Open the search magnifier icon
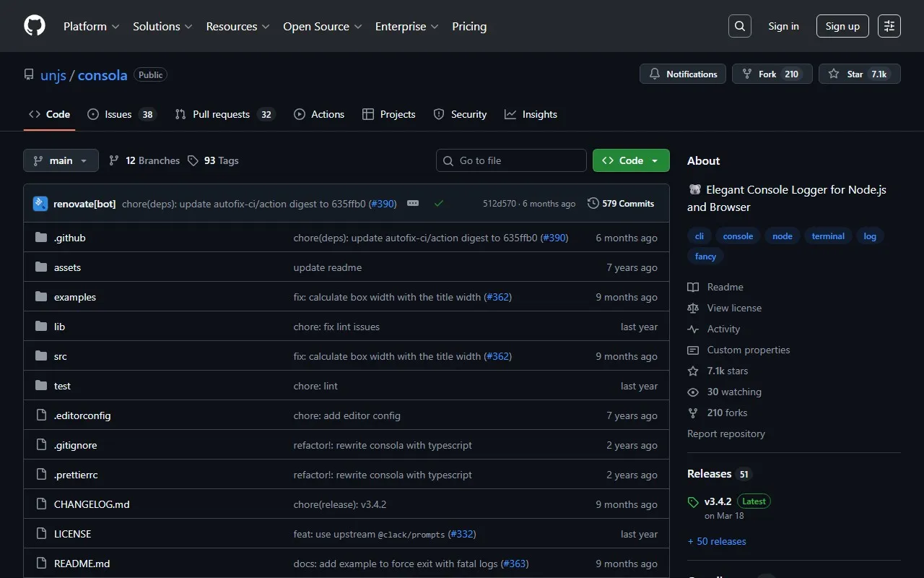 pyautogui.click(x=740, y=26)
